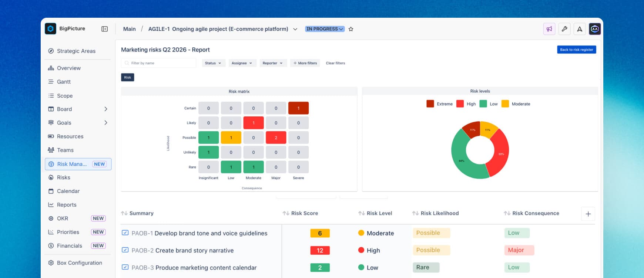The height and width of the screenshot is (278, 644).
Task: Click the Teams sidebar icon
Action: pyautogui.click(x=51, y=150)
